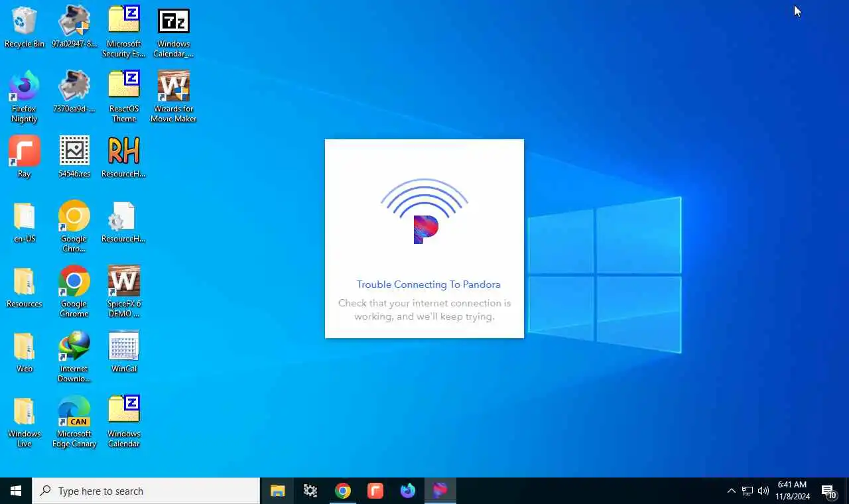
Task: Click the Check that your internet connection message
Action: tap(424, 310)
